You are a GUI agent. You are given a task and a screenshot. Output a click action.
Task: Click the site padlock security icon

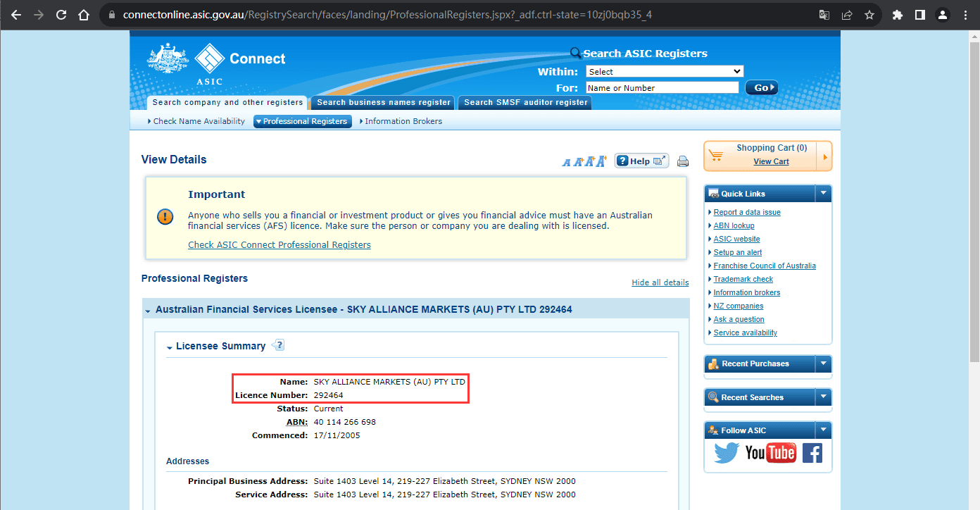click(x=111, y=15)
